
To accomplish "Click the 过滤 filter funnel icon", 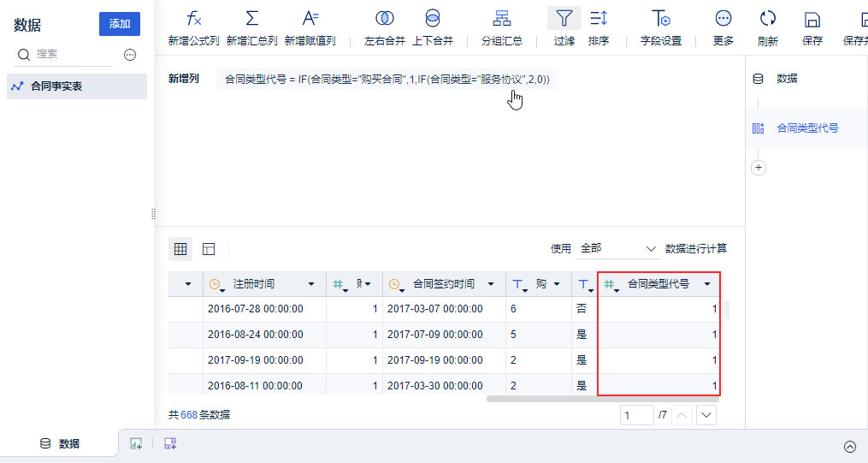I will 564,19.
